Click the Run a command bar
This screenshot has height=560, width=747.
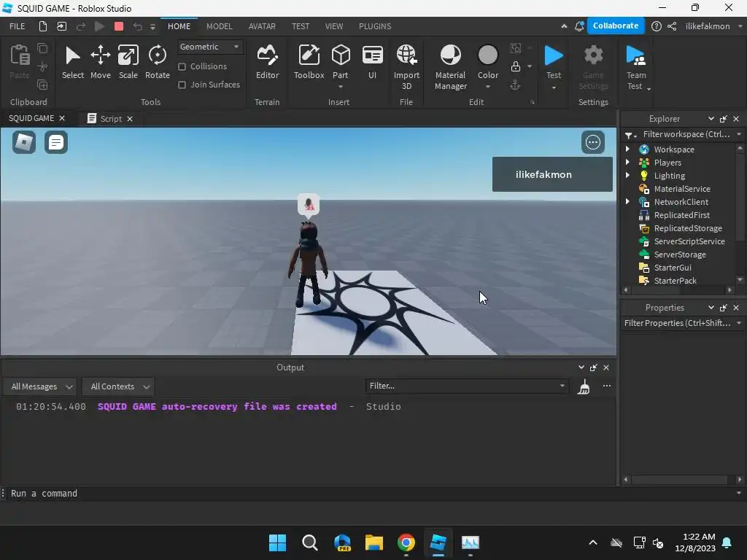click(x=371, y=494)
